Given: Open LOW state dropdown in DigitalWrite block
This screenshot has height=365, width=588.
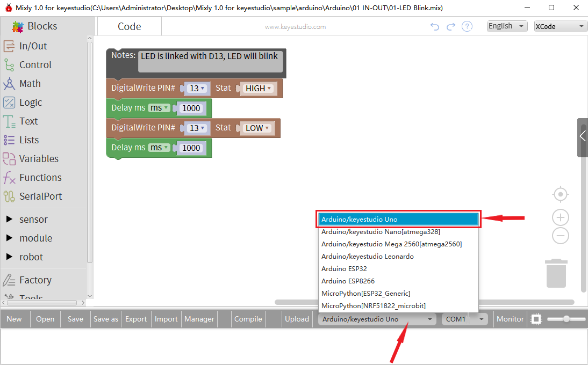Looking at the screenshot, I should [x=257, y=128].
